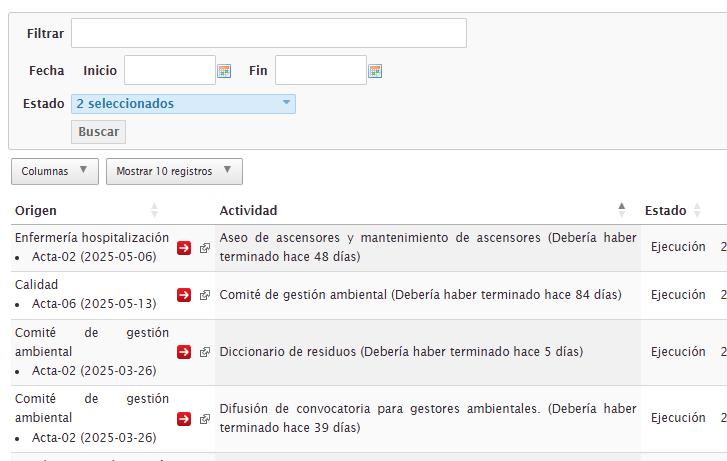The image size is (727, 461).
Task: Select Ejecución status in Aseo de ascensores row
Action: [678, 247]
